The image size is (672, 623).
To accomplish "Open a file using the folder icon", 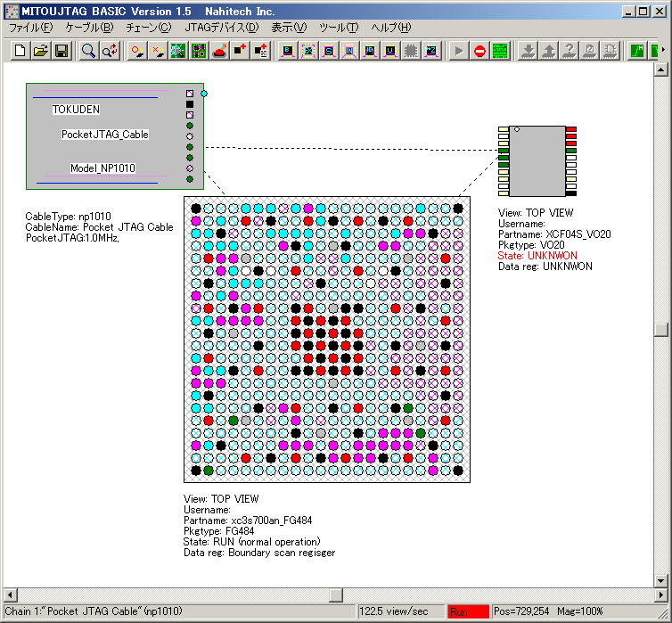I will tap(41, 51).
